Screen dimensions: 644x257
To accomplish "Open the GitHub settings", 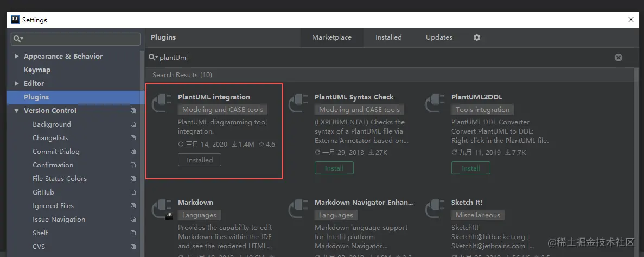I will (x=43, y=192).
